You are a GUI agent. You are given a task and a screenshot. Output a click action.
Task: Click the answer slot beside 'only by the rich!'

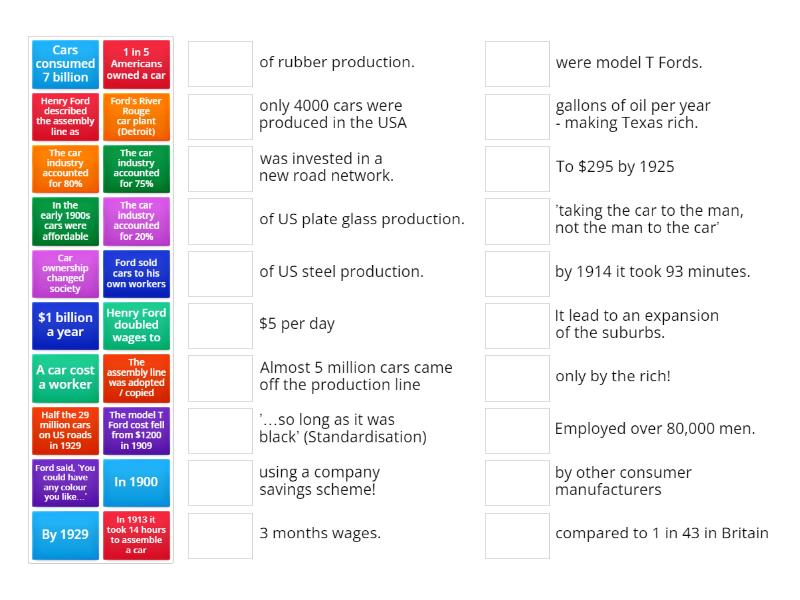(x=517, y=378)
